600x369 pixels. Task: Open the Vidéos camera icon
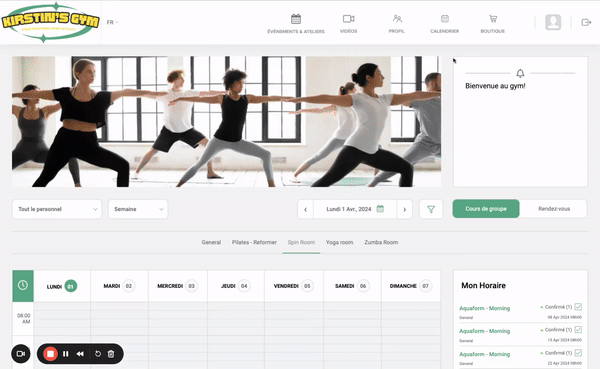[x=348, y=18]
